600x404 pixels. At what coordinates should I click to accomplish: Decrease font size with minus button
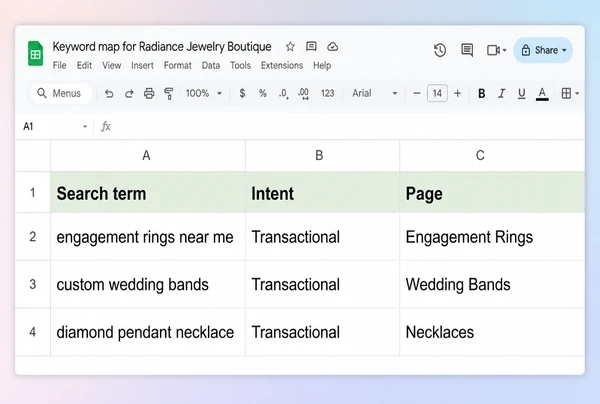[x=417, y=93]
